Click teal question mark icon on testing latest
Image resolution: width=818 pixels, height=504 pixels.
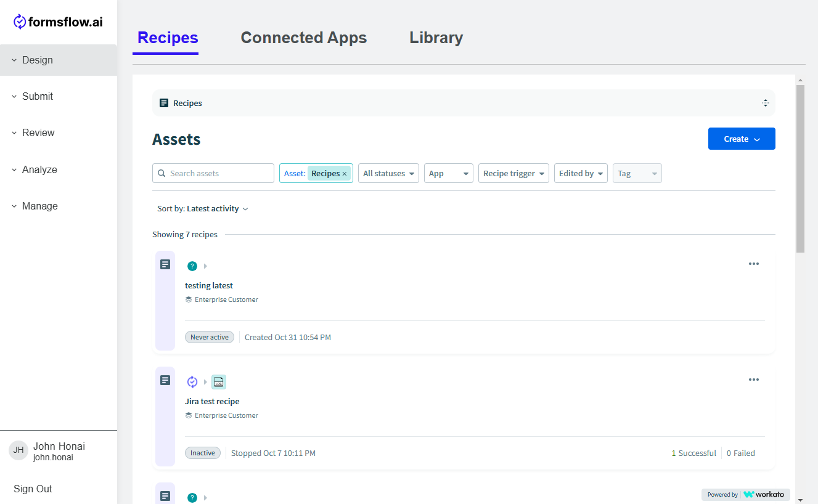[x=192, y=266]
